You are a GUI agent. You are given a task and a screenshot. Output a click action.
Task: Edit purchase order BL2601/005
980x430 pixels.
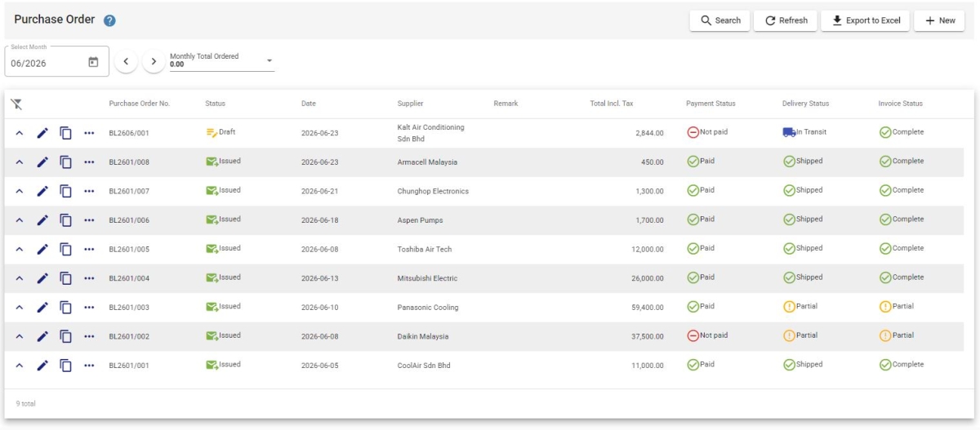42,249
